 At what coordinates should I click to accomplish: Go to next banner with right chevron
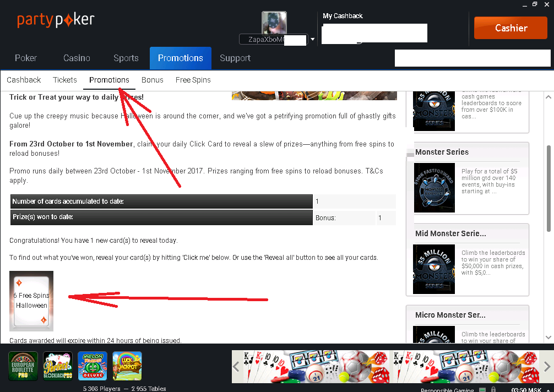(x=547, y=367)
